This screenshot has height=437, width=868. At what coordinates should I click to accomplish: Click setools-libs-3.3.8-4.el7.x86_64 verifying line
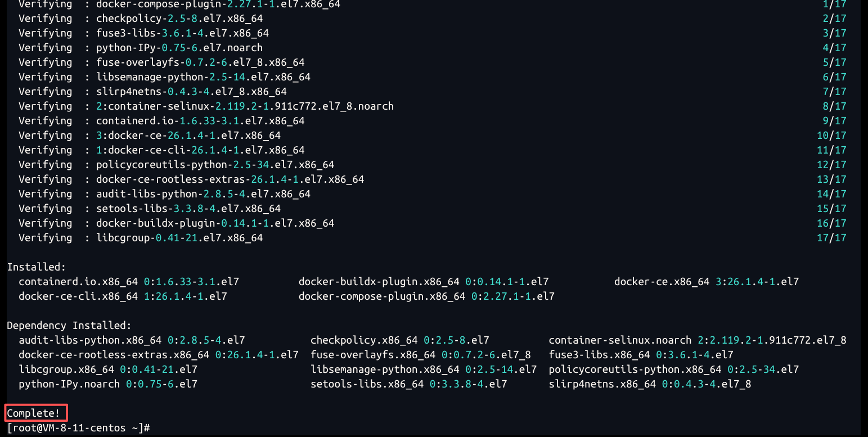tap(432, 208)
